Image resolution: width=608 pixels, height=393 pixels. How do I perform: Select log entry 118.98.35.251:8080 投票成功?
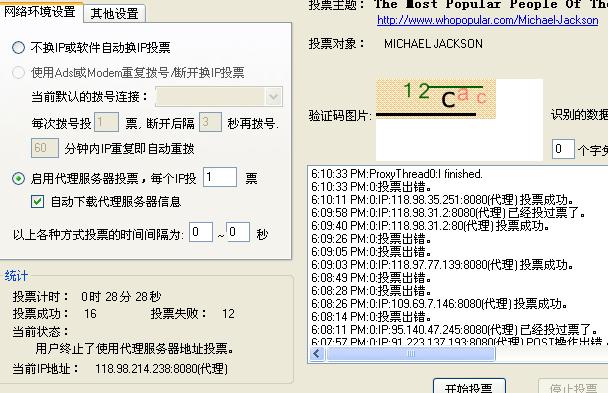coord(442,200)
